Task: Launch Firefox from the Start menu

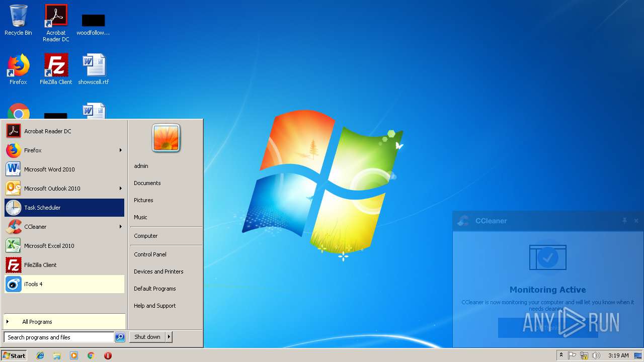Action: point(64,150)
